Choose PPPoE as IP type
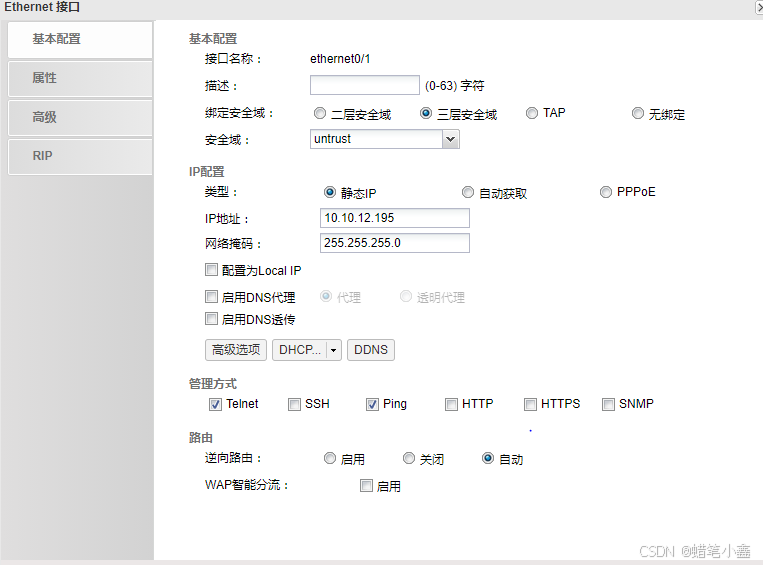The image size is (763, 565). tap(606, 192)
